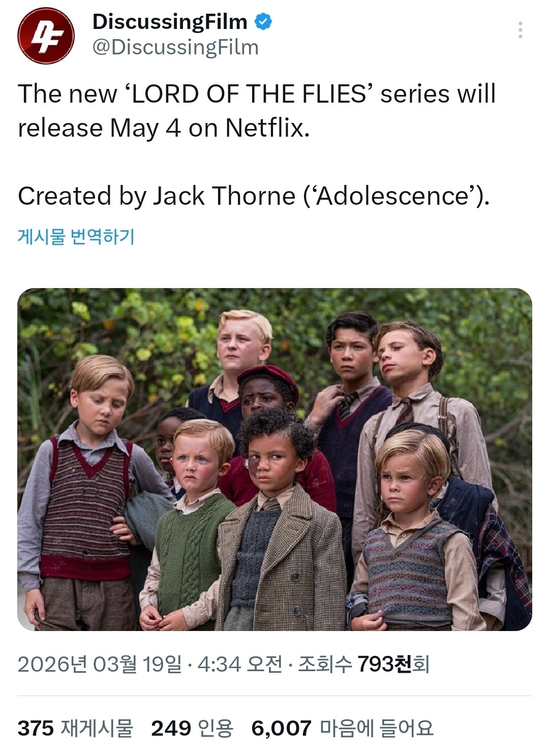Show the 249 인용 quotes list
This screenshot has height=756, width=549.
coord(192,728)
